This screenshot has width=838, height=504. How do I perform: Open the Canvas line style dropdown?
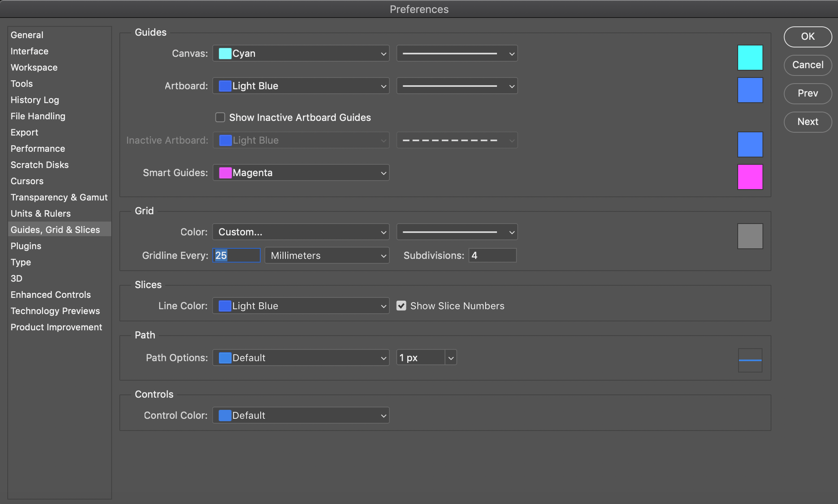tap(457, 54)
